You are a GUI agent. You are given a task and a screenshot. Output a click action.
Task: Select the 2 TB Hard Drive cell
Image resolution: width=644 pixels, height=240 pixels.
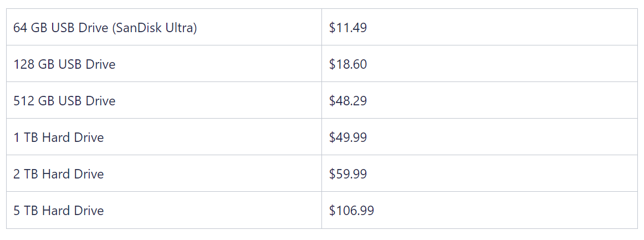(164, 173)
